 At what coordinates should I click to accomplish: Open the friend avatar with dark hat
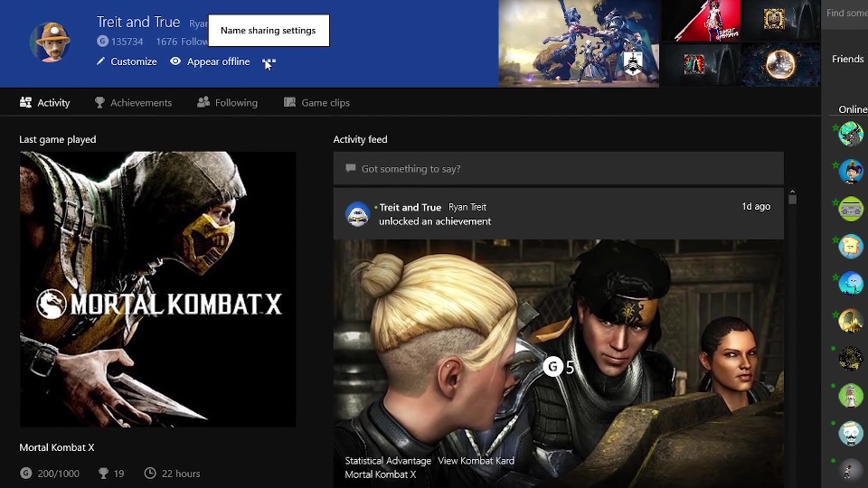(x=850, y=172)
